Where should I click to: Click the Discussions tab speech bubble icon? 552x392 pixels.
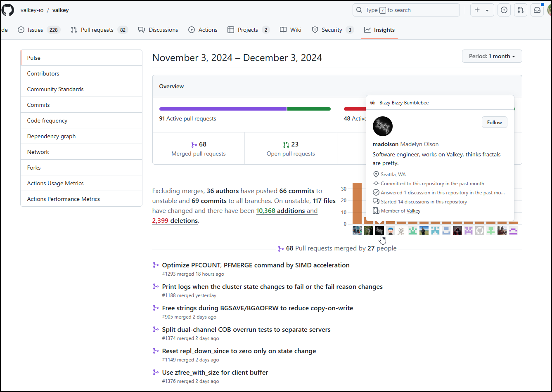(x=142, y=30)
